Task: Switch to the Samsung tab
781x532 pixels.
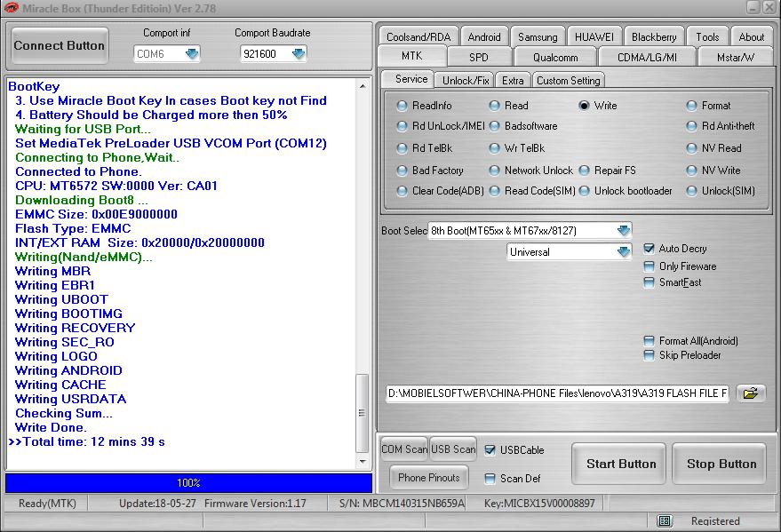Action: click(538, 36)
